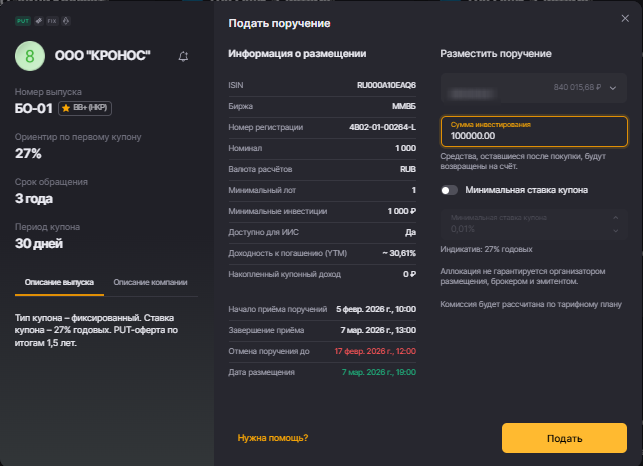Click the ticket badge icon after PUT
643x466 pixels.
pos(37,20)
